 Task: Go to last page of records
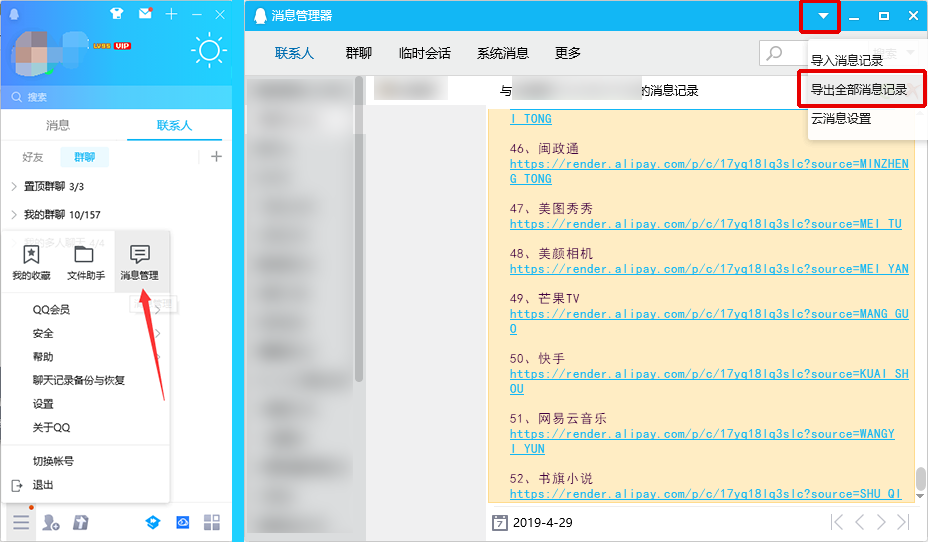pos(903,522)
